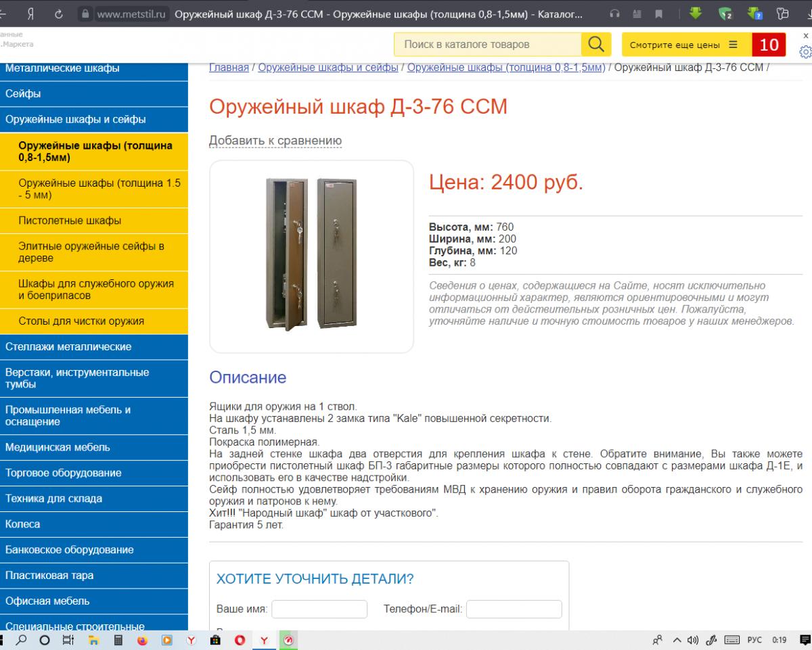Switch the РУС input language indicator

pyautogui.click(x=754, y=640)
